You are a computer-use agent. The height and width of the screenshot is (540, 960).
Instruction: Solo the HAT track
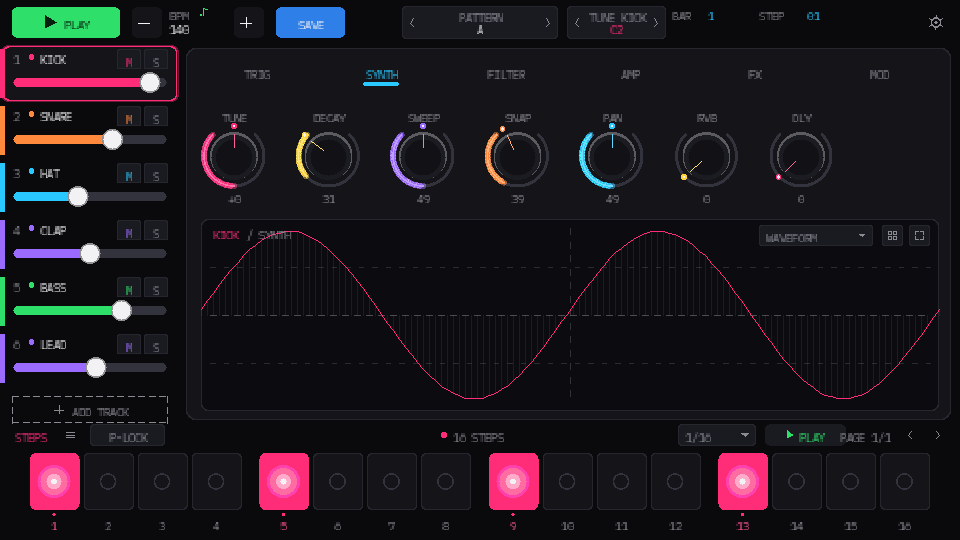(156, 175)
